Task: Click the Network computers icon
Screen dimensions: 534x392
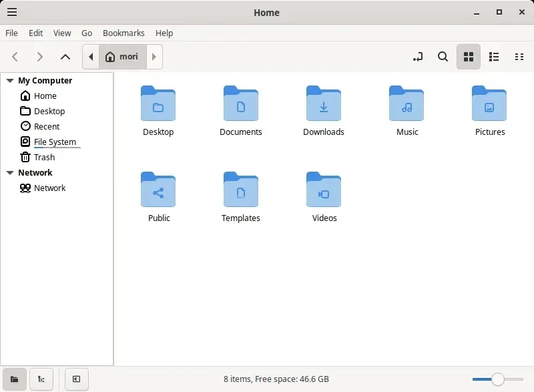Action: pyautogui.click(x=25, y=188)
